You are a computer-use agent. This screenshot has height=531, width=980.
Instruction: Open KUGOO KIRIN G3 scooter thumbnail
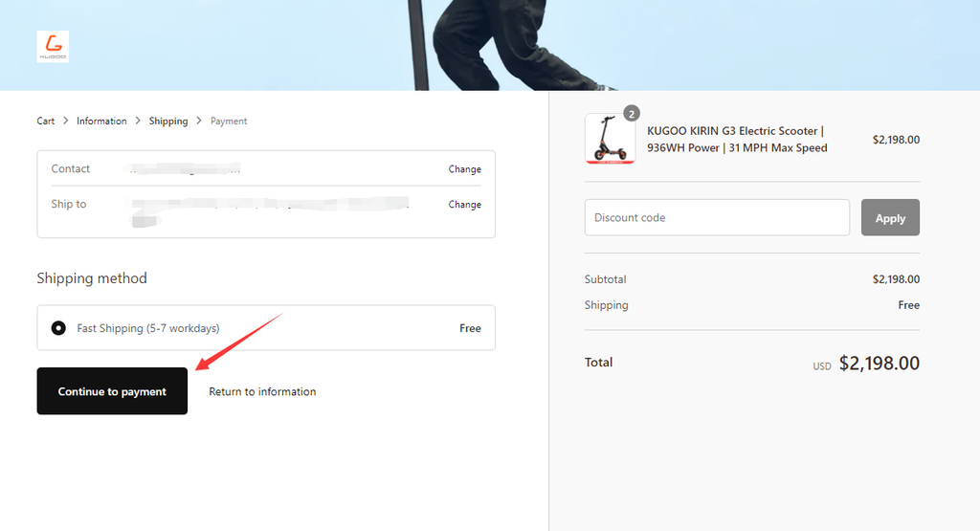pyautogui.click(x=610, y=139)
